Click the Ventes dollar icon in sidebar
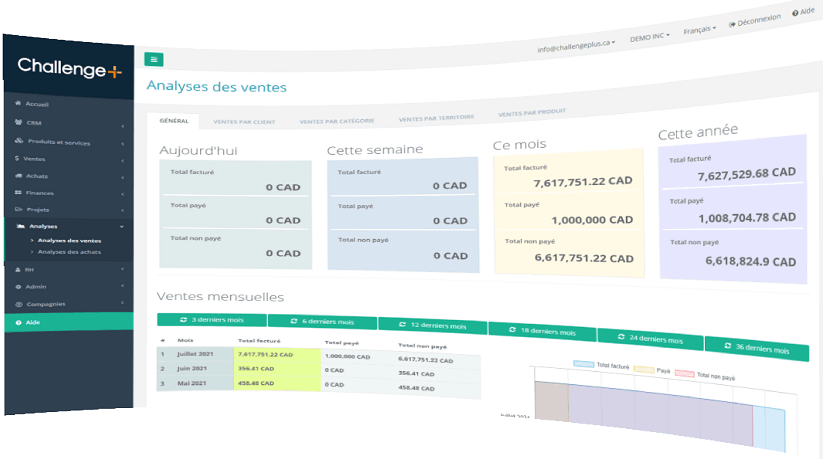The width and height of the screenshot is (825, 459). click(17, 158)
